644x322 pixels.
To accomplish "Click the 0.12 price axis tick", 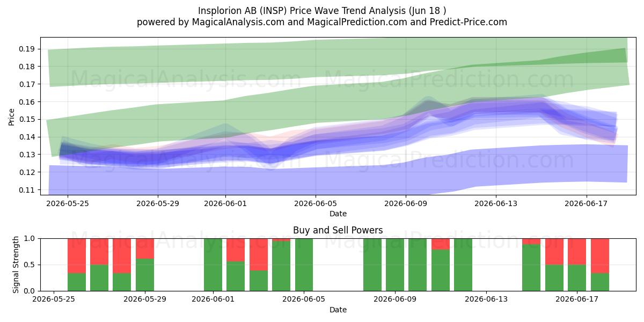I will pos(27,172).
